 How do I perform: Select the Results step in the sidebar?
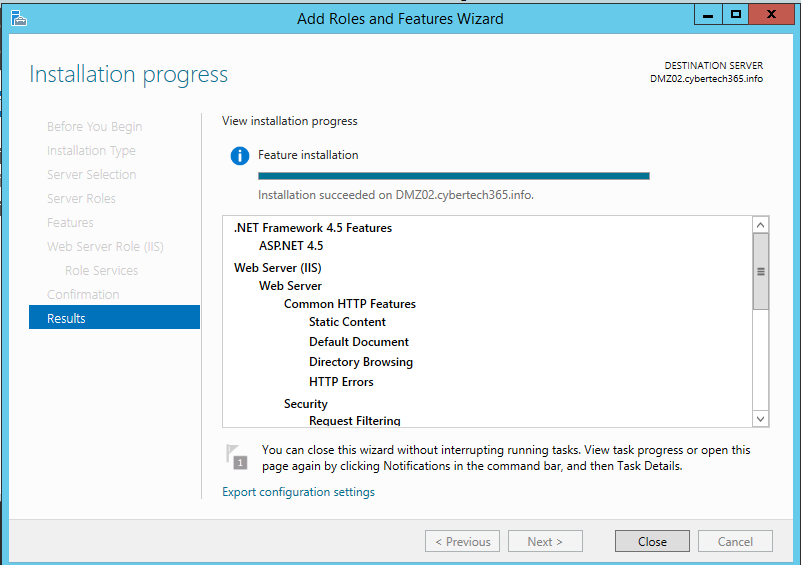pyautogui.click(x=114, y=318)
